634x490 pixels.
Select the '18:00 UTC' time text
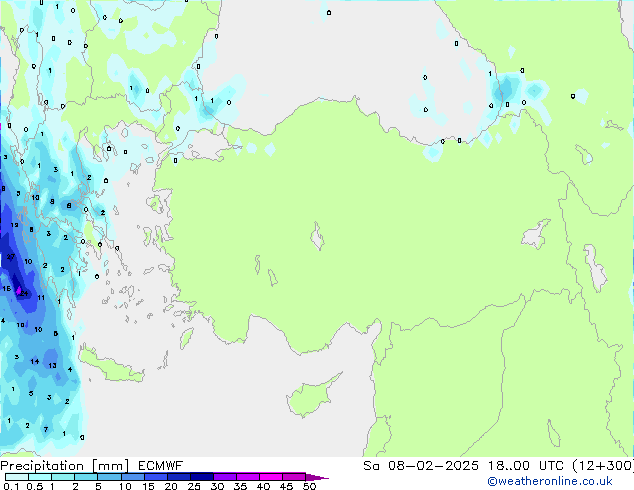[526, 466]
